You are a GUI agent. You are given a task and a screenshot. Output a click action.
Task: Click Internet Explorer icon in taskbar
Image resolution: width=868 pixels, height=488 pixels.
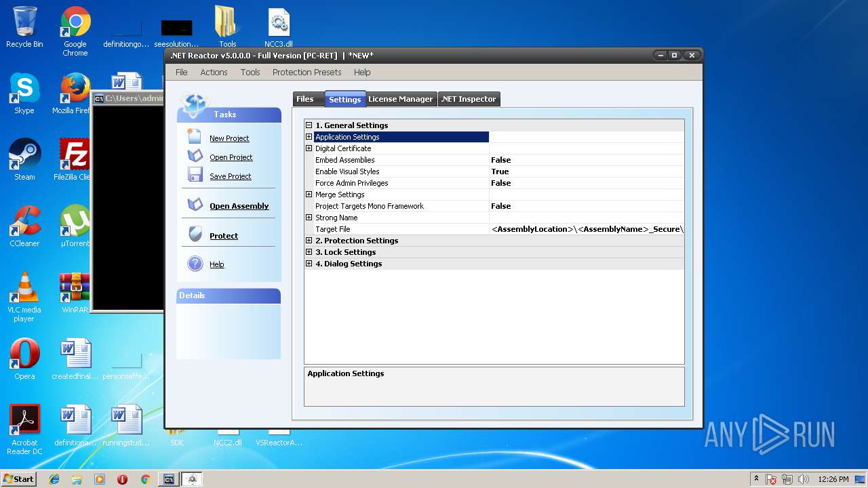click(54, 479)
